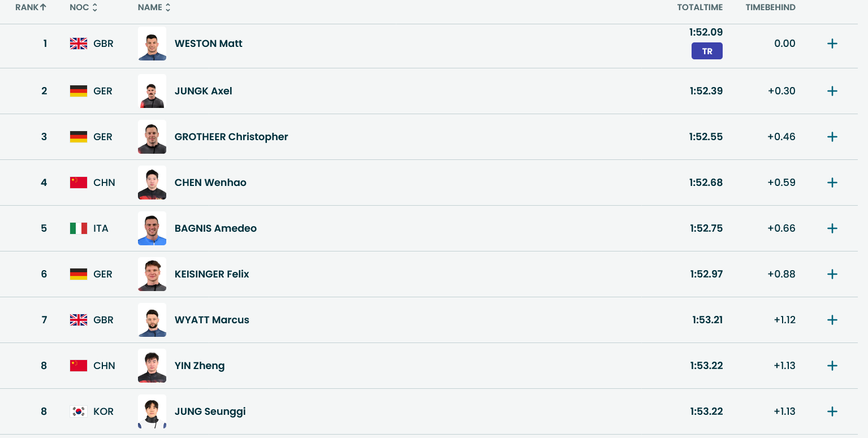Expand Christopher Grotheer's run details

tap(832, 137)
